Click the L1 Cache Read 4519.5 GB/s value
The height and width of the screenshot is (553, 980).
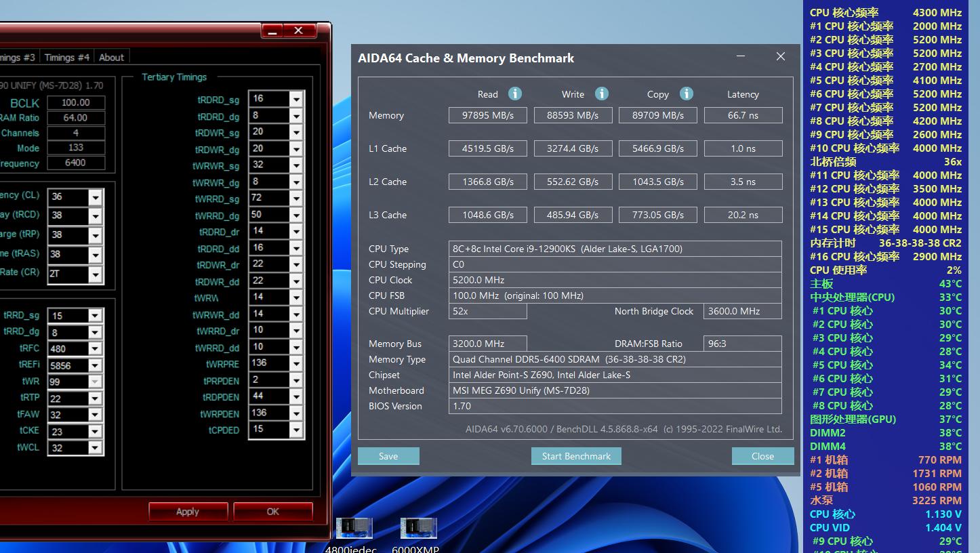point(488,148)
